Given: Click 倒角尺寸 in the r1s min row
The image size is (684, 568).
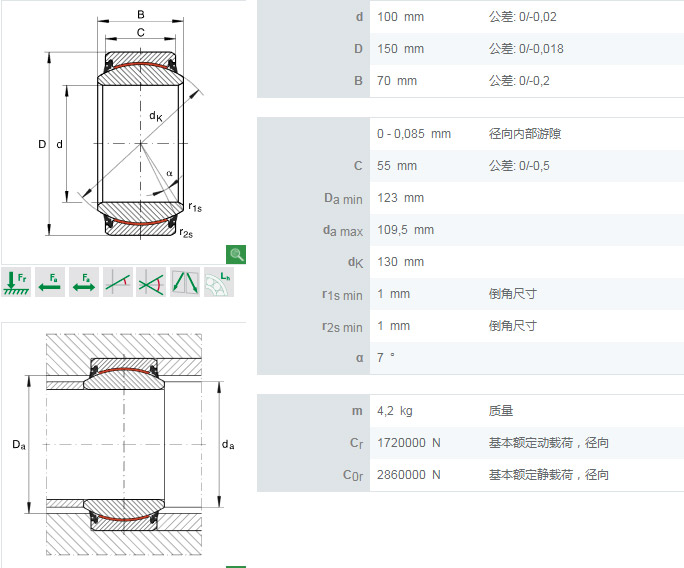Looking at the screenshot, I should (x=513, y=294).
